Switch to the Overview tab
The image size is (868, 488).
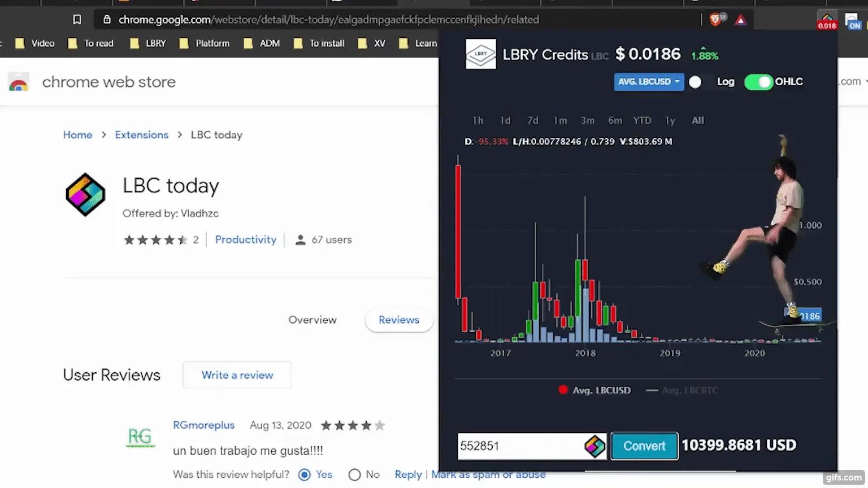313,320
